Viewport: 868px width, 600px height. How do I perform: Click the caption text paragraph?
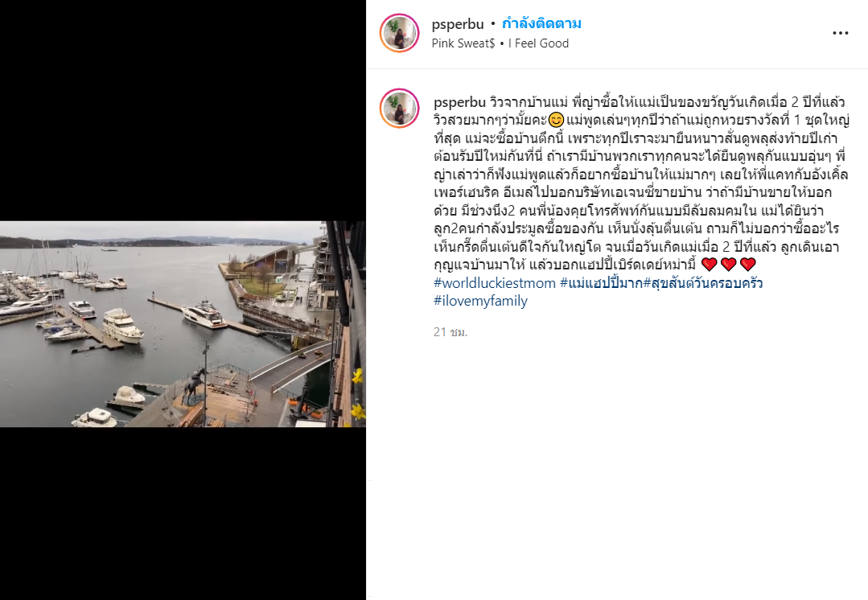click(641, 183)
